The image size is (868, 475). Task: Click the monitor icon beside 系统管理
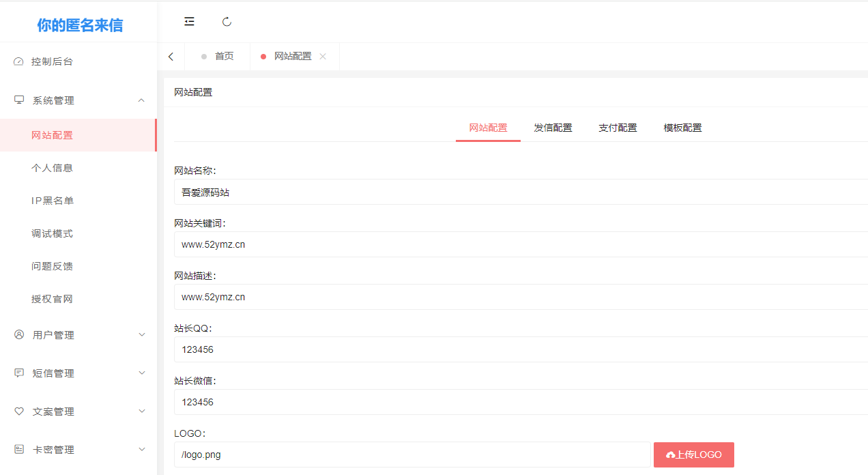(19, 100)
